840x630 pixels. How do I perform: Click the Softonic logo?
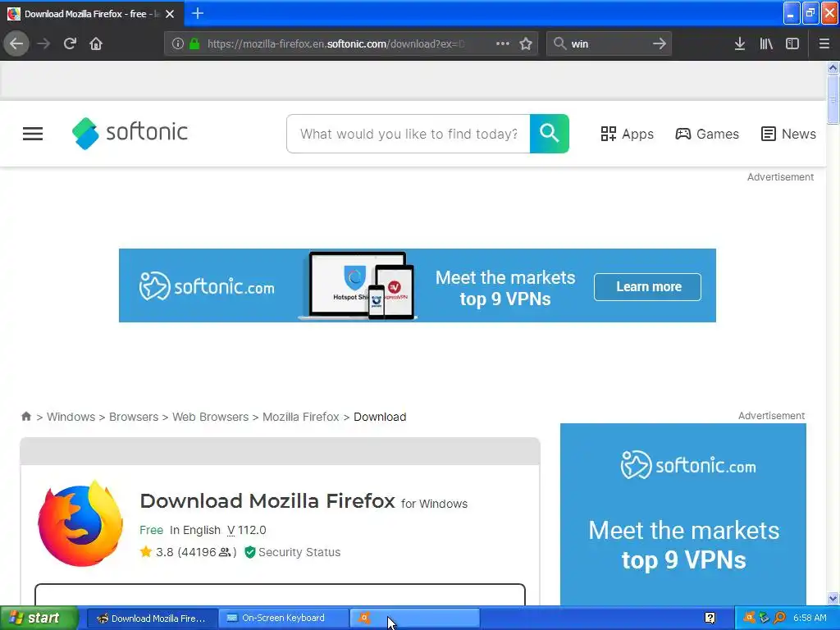coord(130,133)
